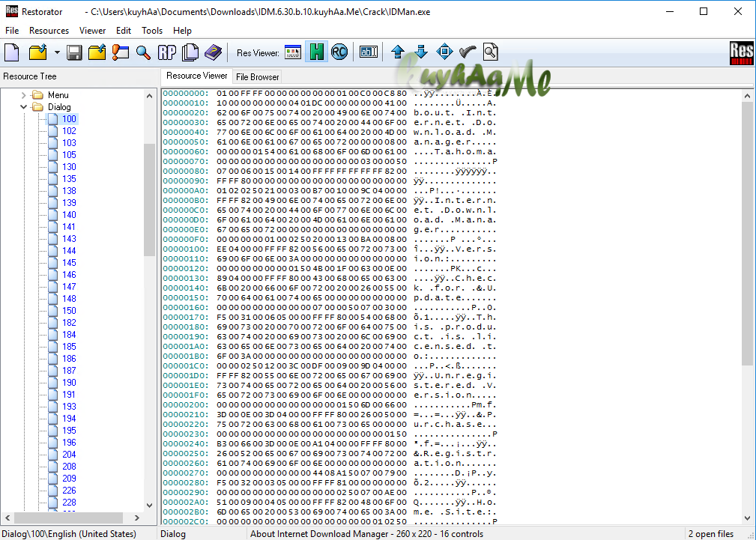Switch to the Resource Viewer tab
Viewport: 756px width, 540px height.
197,76
